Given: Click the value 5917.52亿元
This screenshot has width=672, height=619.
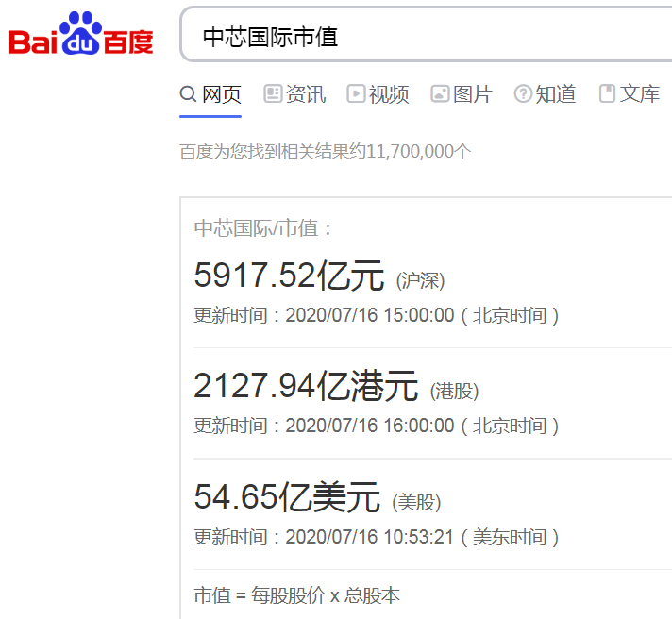Looking at the screenshot, I should [290, 276].
